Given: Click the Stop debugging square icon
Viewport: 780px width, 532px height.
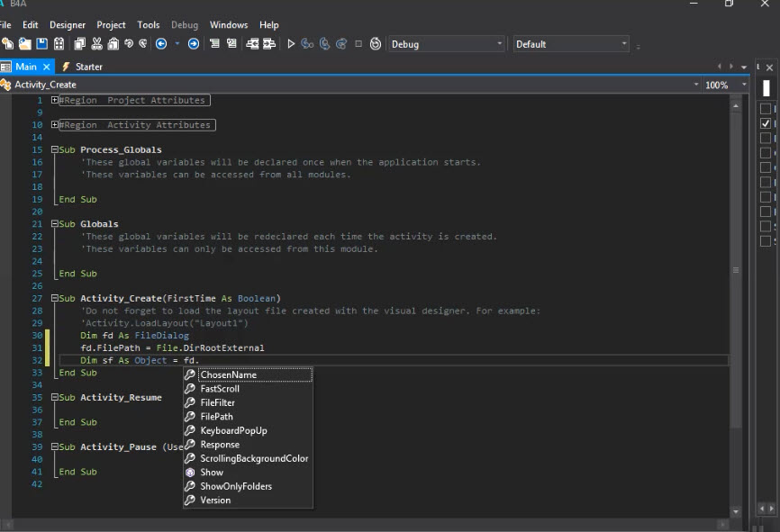Looking at the screenshot, I should (x=358, y=44).
